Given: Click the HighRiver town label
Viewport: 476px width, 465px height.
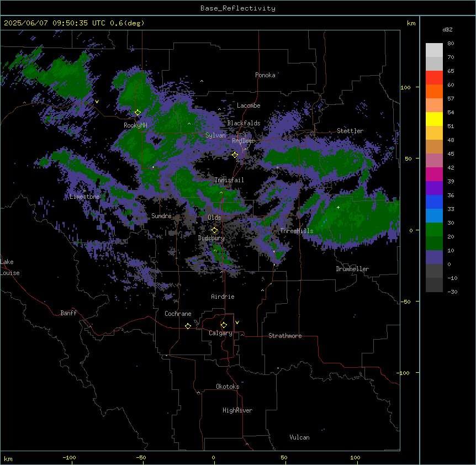Looking at the screenshot, I should (237, 410).
